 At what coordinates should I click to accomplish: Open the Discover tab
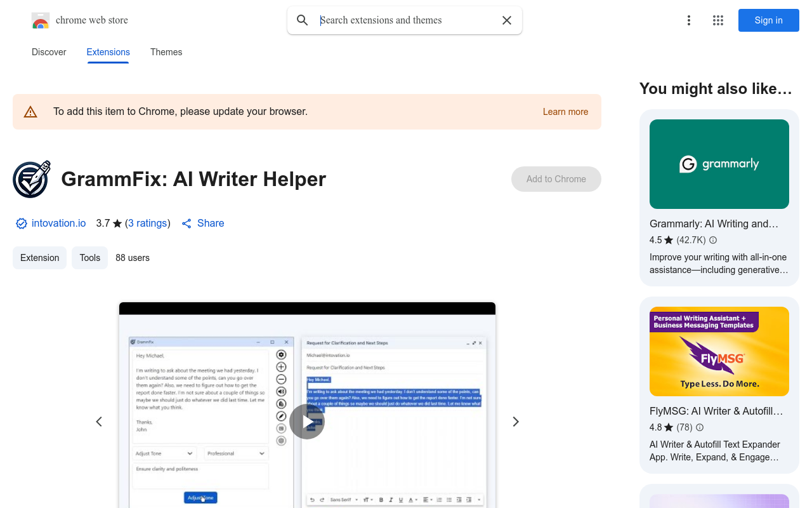click(49, 52)
